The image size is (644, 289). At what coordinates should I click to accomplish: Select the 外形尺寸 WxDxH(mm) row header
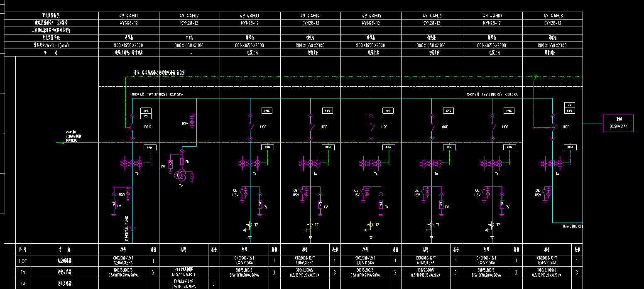click(x=51, y=45)
